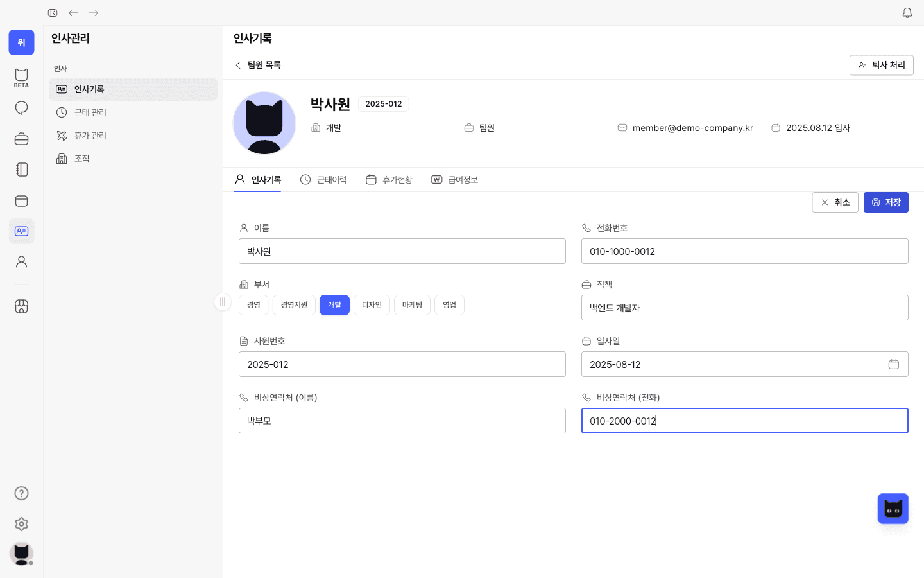The width and height of the screenshot is (924, 578).
Task: Open notebook icon in left rail
Action: point(21,170)
